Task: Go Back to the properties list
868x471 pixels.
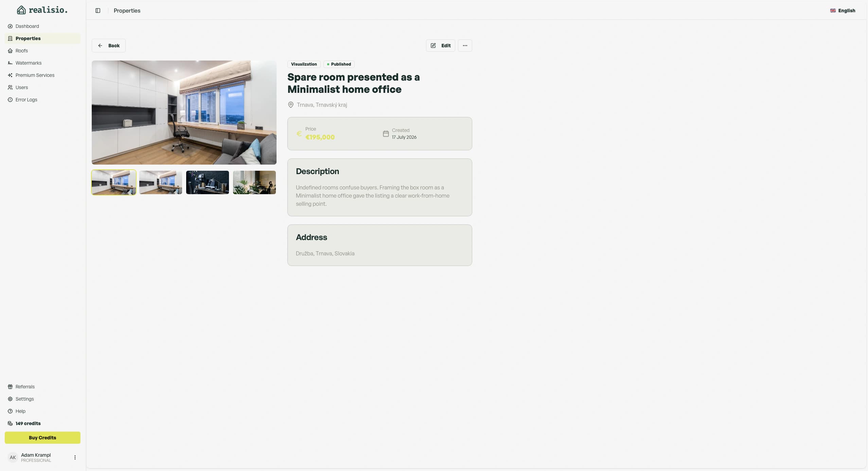Action: coord(109,46)
